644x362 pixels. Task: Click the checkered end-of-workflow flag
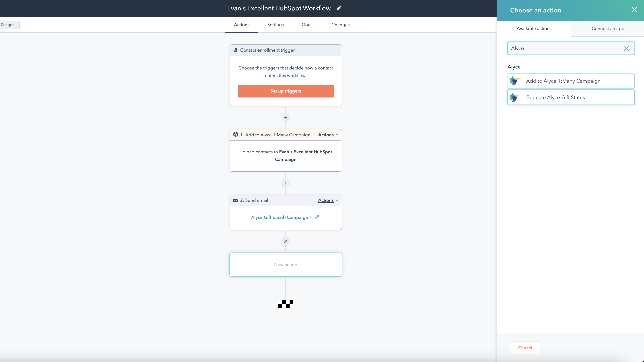(286, 304)
